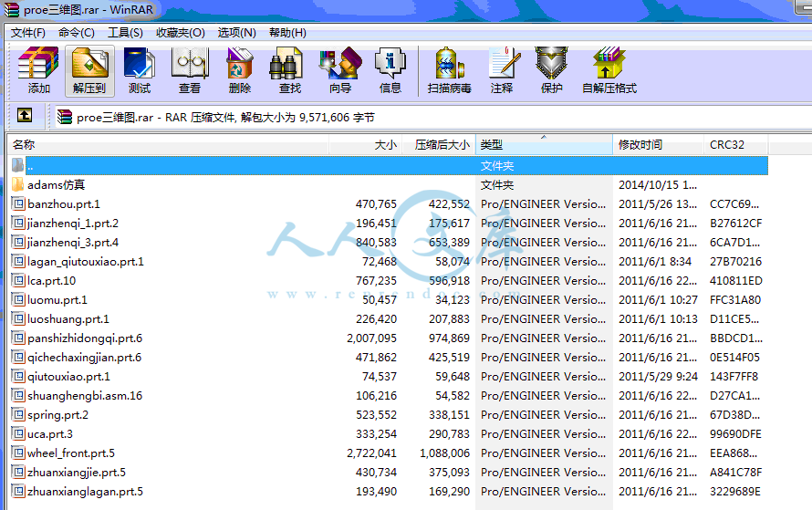Viewport: 812px width, 510px height.
Task: Sort by 类型 column header
Action: 544,144
